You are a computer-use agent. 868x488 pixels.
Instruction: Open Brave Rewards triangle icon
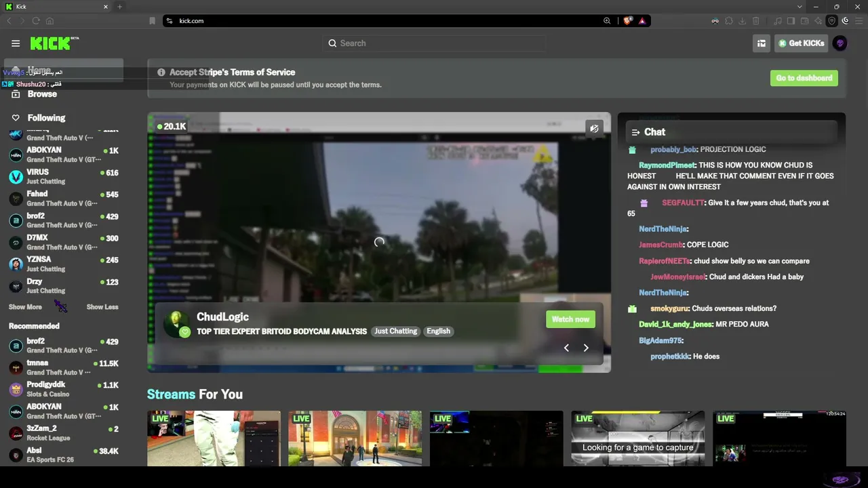[642, 21]
